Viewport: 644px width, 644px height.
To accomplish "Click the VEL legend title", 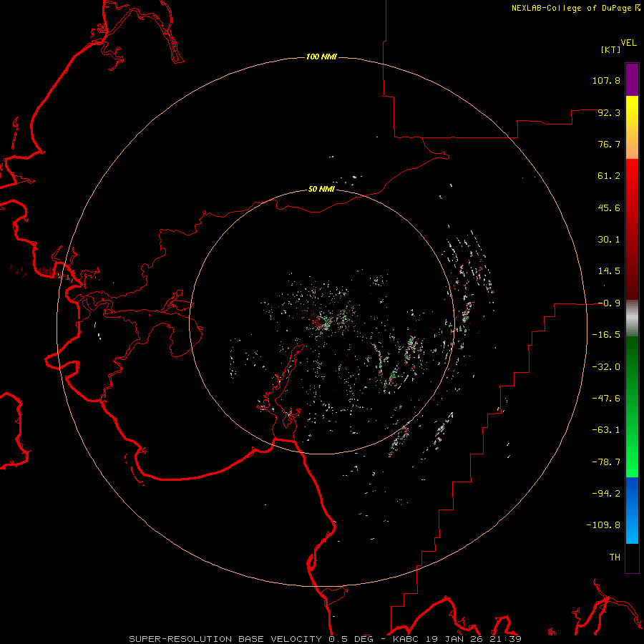I will click(x=629, y=43).
